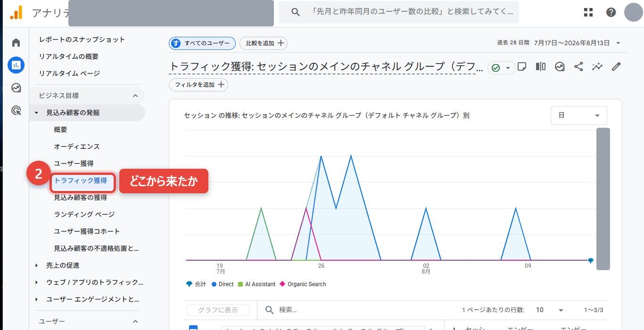Open the Insights icon in report toolbar
This screenshot has height=330, width=644.
pyautogui.click(x=560, y=66)
